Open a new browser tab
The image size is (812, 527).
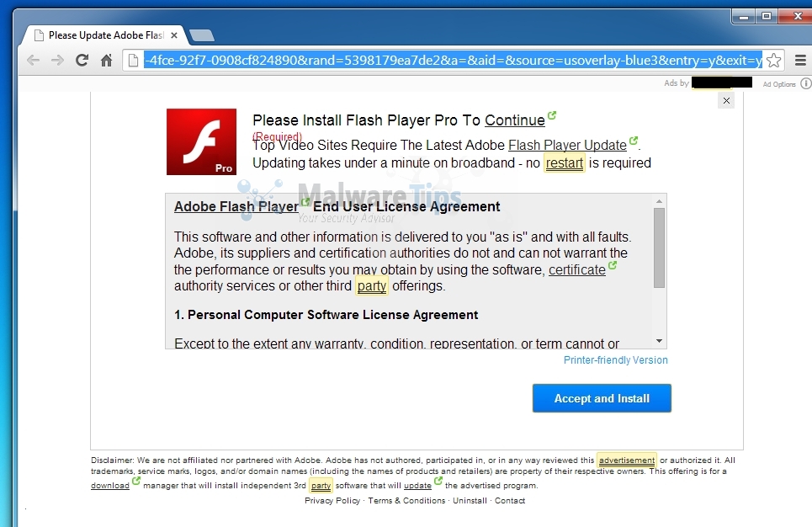[x=201, y=35]
